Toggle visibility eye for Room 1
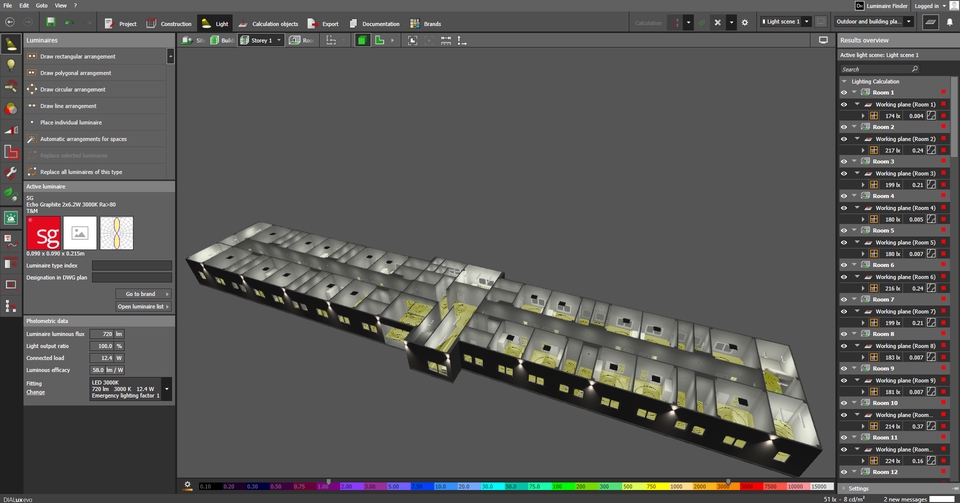The image size is (960, 503). coord(843,92)
